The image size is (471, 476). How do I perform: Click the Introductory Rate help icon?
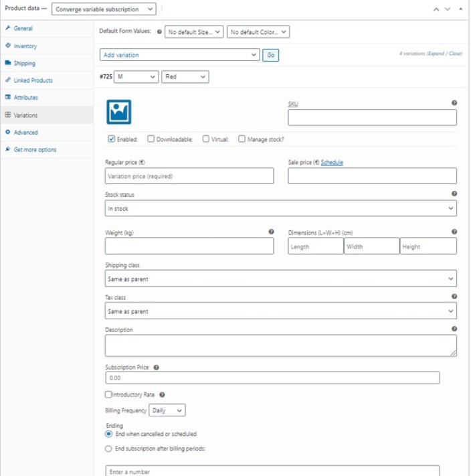pyautogui.click(x=162, y=394)
